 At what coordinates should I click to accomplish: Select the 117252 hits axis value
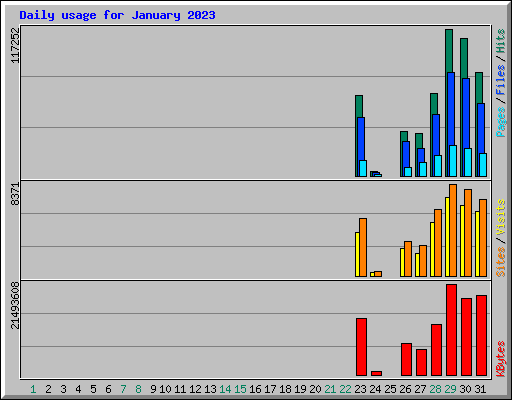tap(15, 45)
